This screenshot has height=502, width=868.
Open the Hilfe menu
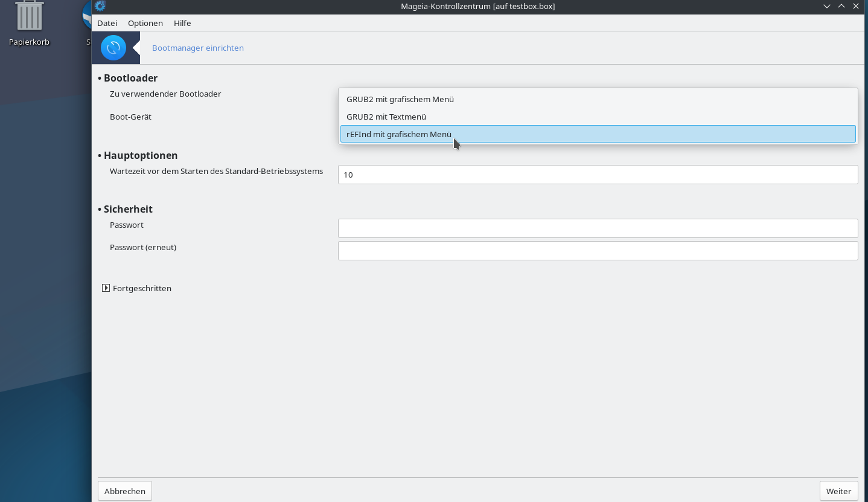pyautogui.click(x=182, y=23)
